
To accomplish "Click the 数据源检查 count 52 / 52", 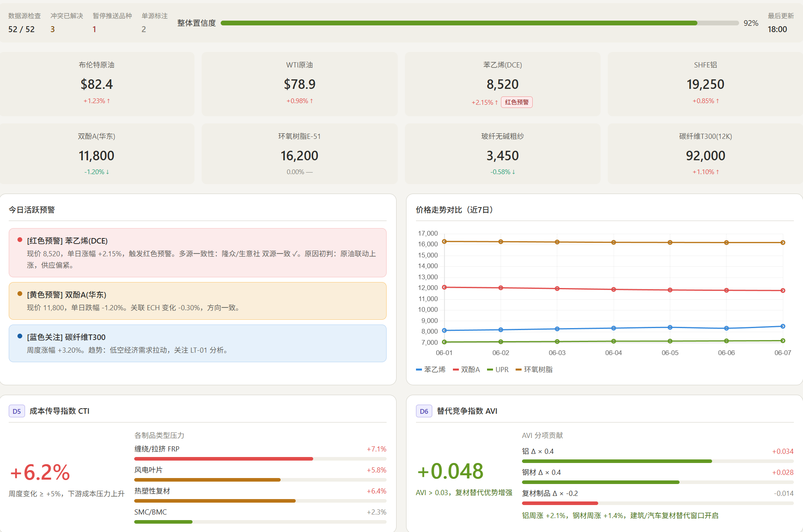I will (x=21, y=29).
